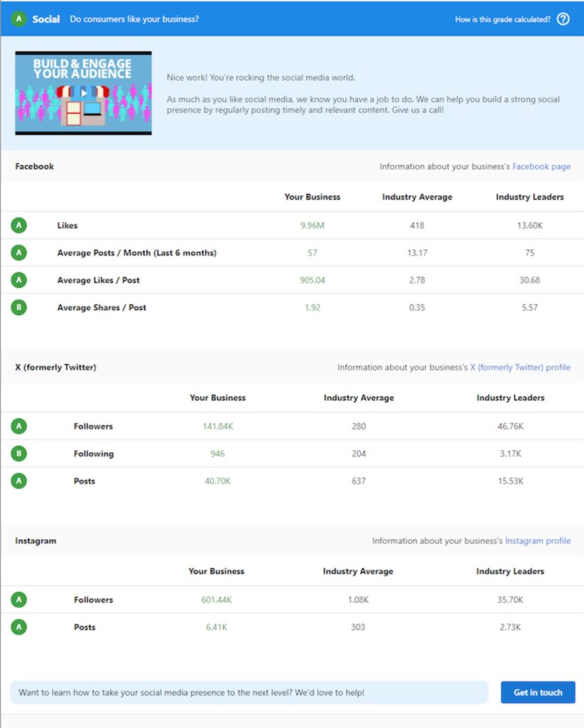Click the Average Shares / Post label

point(102,308)
